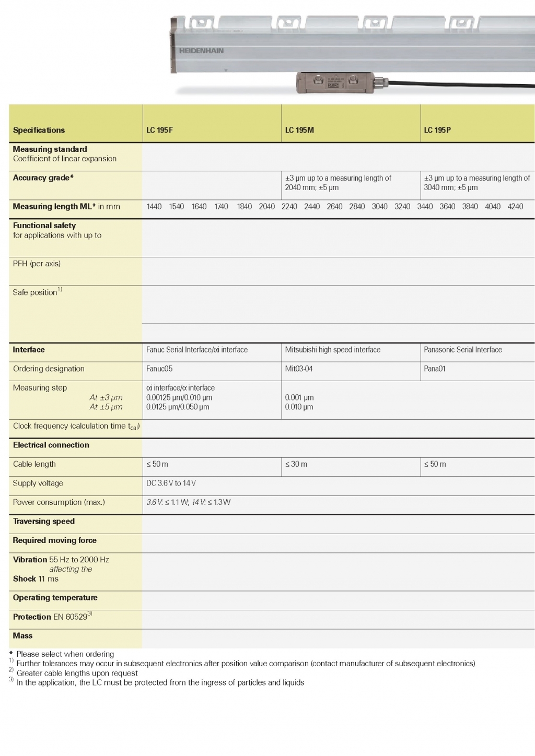Click measuring length value 4040
Image resolution: width=535 pixels, height=756 pixels.
click(493, 206)
